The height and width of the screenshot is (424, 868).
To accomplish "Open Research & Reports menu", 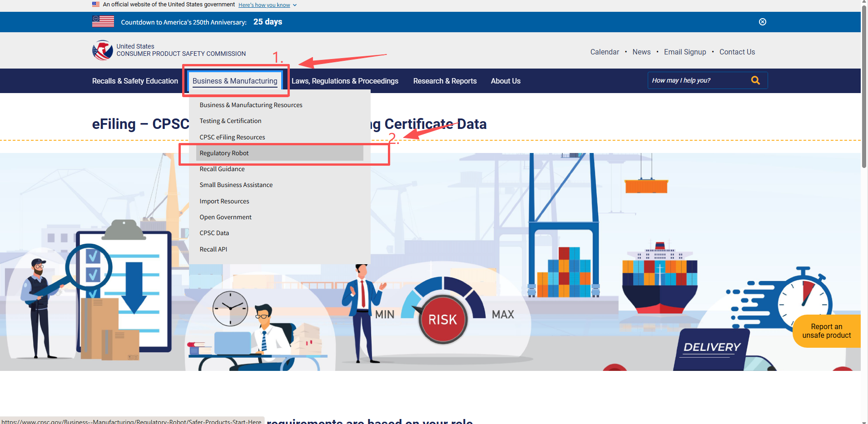I will pos(445,81).
